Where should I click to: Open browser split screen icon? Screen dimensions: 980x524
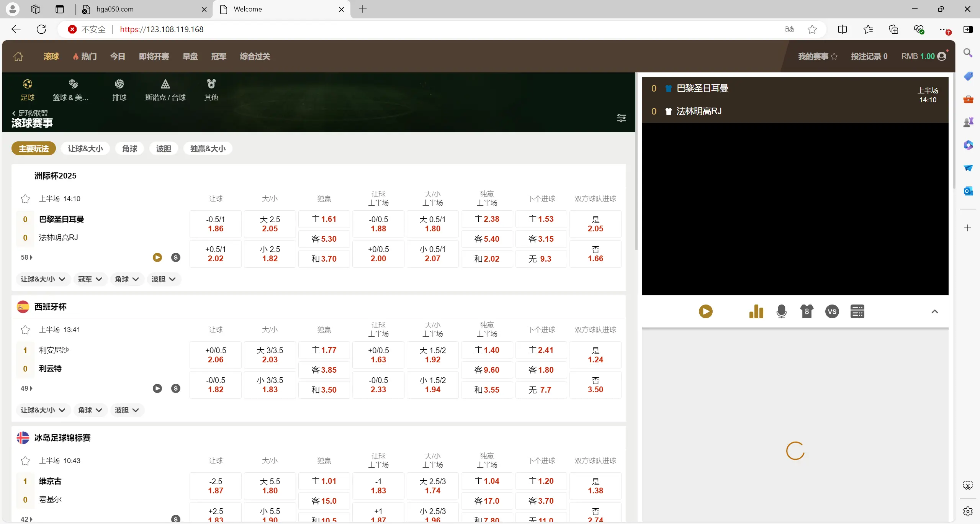click(842, 29)
